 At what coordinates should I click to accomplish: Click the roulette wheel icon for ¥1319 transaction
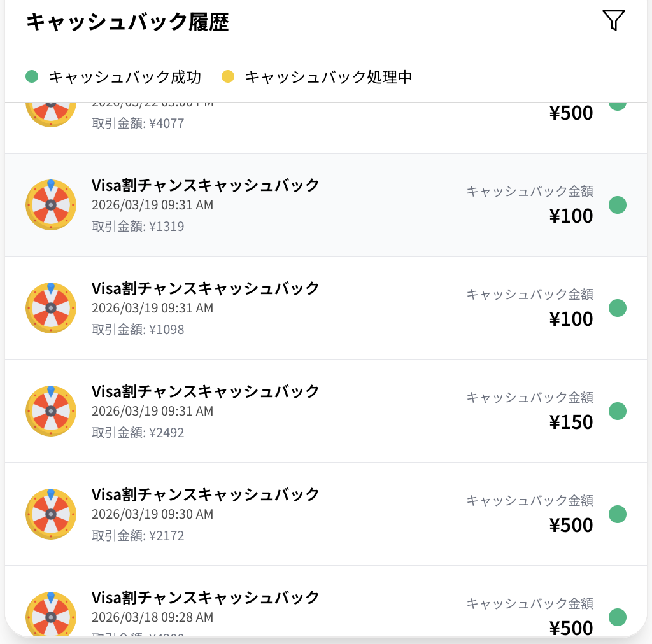pyautogui.click(x=51, y=205)
